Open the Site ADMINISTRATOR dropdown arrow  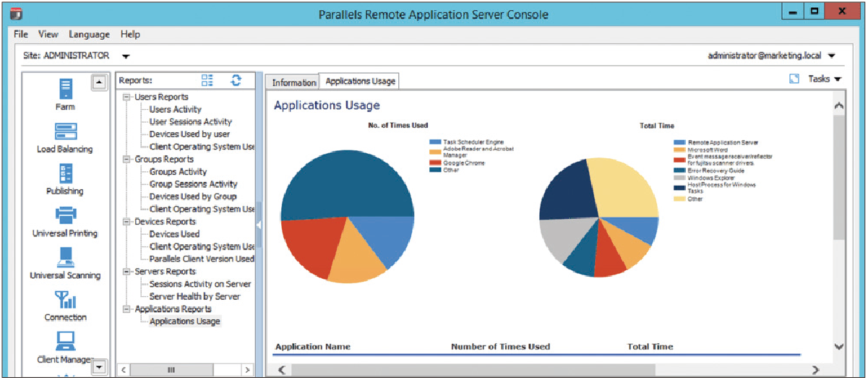126,56
